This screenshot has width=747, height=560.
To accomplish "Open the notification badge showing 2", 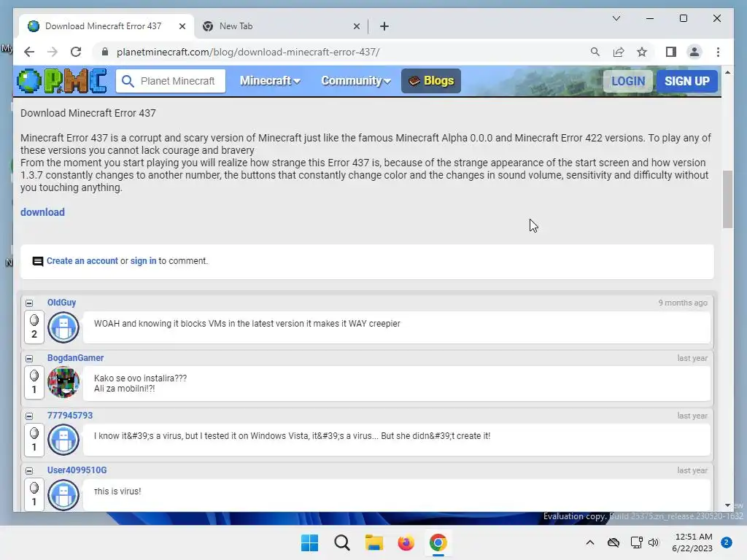I will point(726,542).
